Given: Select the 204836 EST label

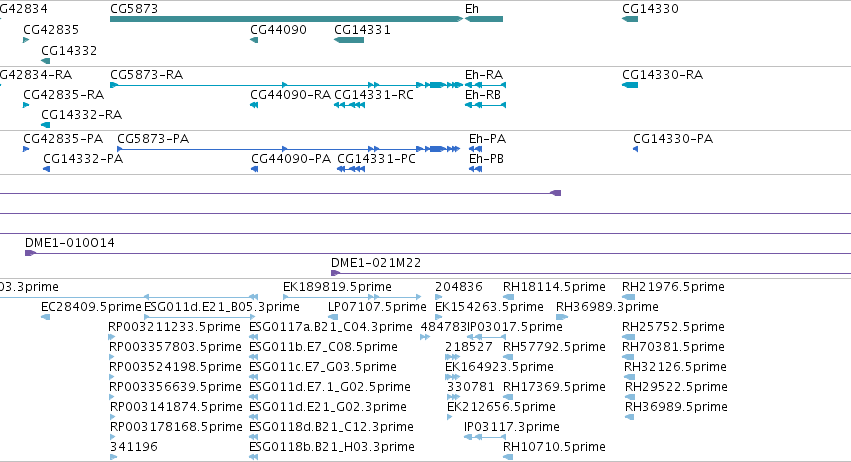Looking at the screenshot, I should 459,287.
